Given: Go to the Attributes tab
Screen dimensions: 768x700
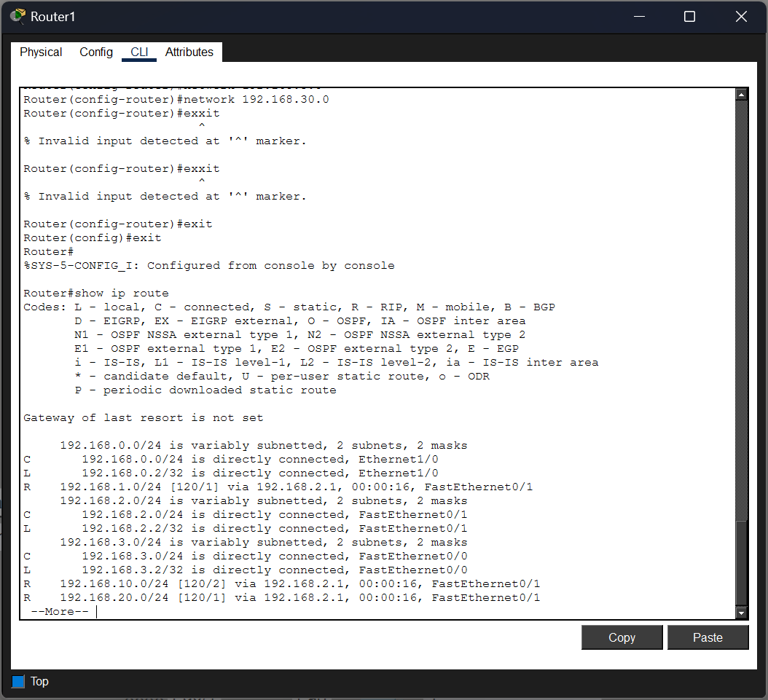Looking at the screenshot, I should click(x=189, y=52).
